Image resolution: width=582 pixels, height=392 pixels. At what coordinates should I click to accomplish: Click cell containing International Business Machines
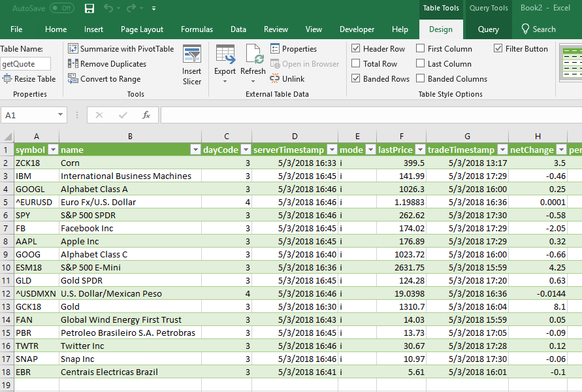click(x=130, y=176)
